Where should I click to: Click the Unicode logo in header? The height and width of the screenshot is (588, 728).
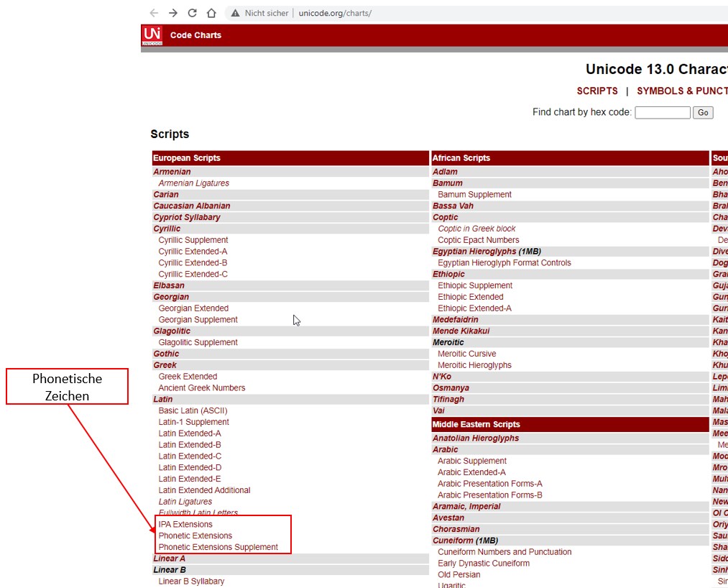[152, 35]
